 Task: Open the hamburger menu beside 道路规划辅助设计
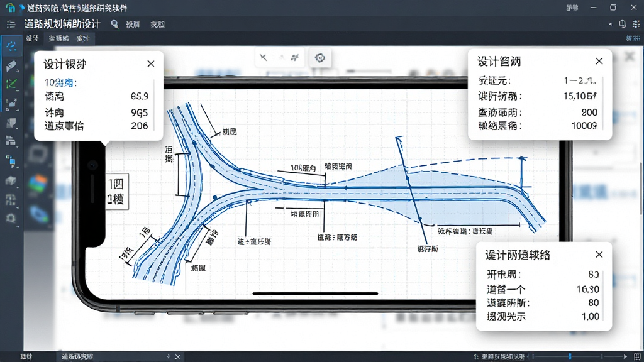[x=11, y=25]
